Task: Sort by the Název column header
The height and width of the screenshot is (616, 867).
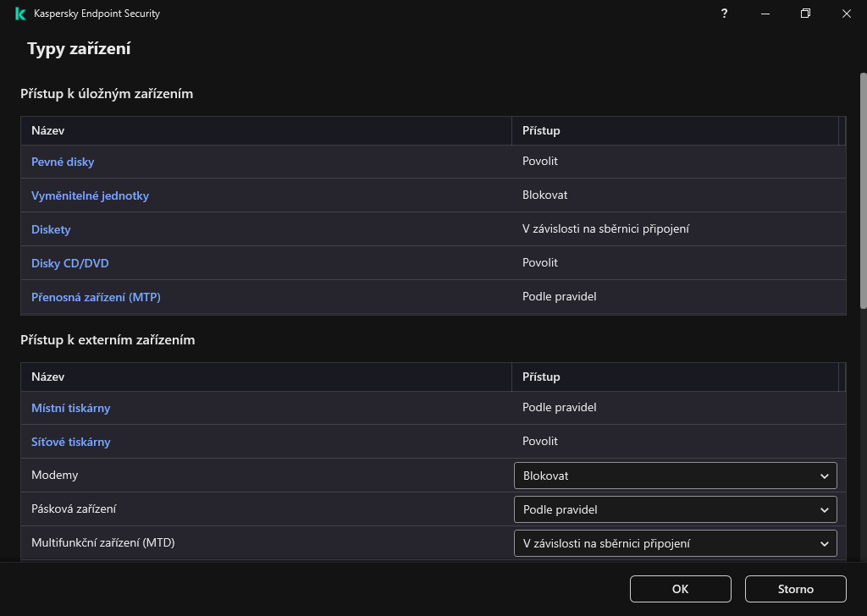Action: point(48,130)
